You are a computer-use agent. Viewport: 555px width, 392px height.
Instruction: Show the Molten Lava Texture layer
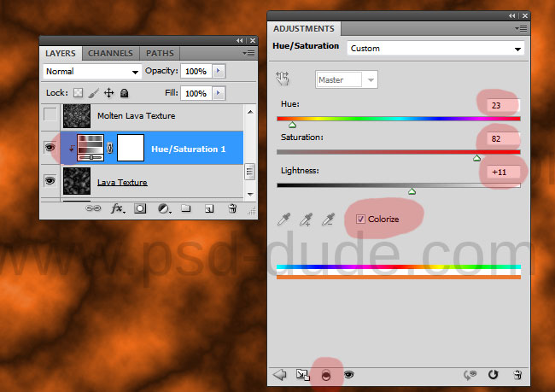(x=50, y=114)
